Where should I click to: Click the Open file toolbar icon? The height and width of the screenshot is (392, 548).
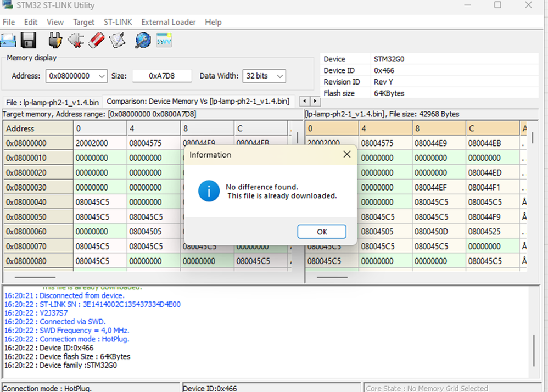click(8, 40)
